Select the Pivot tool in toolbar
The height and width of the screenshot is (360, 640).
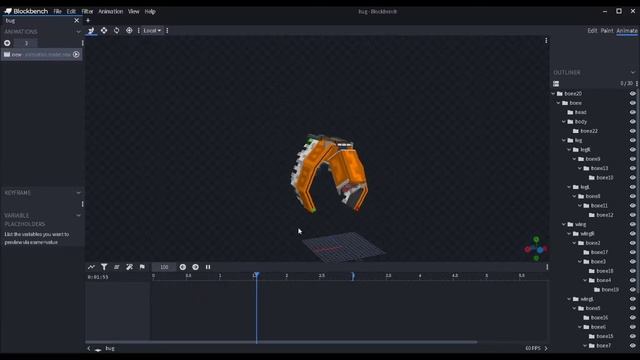(129, 30)
